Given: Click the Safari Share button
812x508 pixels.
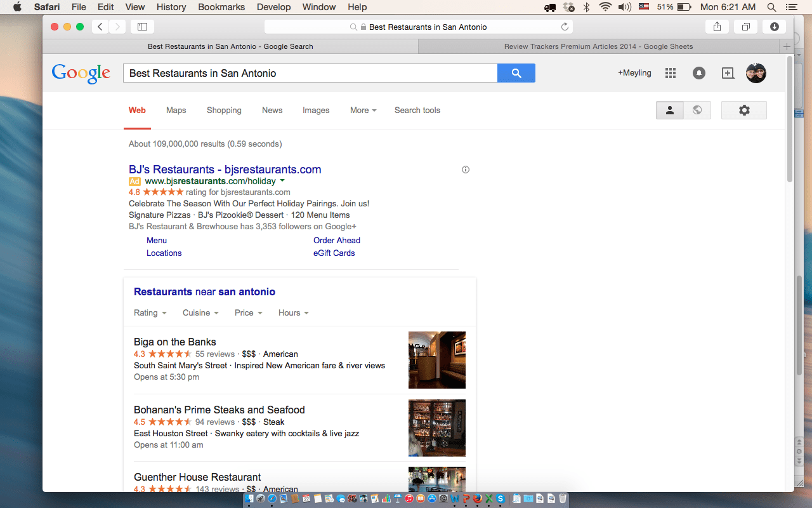Looking at the screenshot, I should [717, 27].
